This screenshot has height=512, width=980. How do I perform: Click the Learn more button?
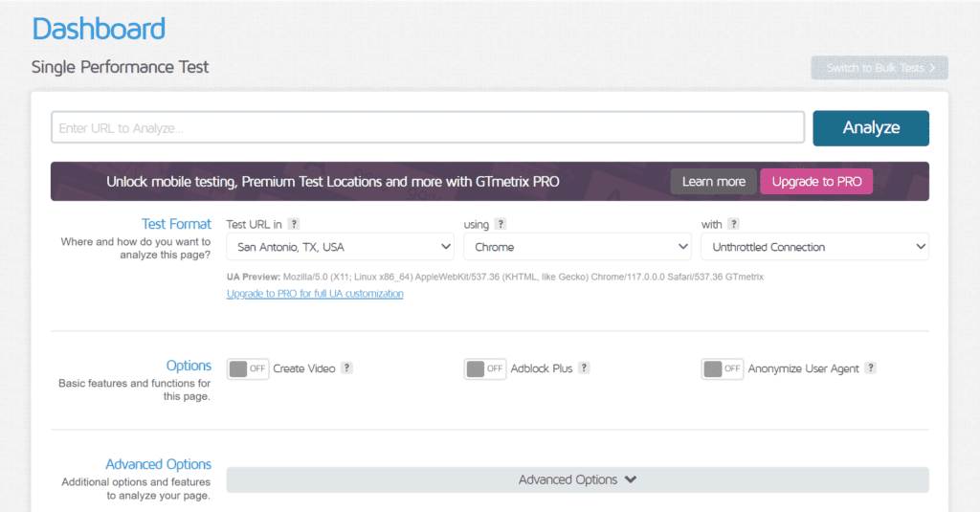click(714, 181)
